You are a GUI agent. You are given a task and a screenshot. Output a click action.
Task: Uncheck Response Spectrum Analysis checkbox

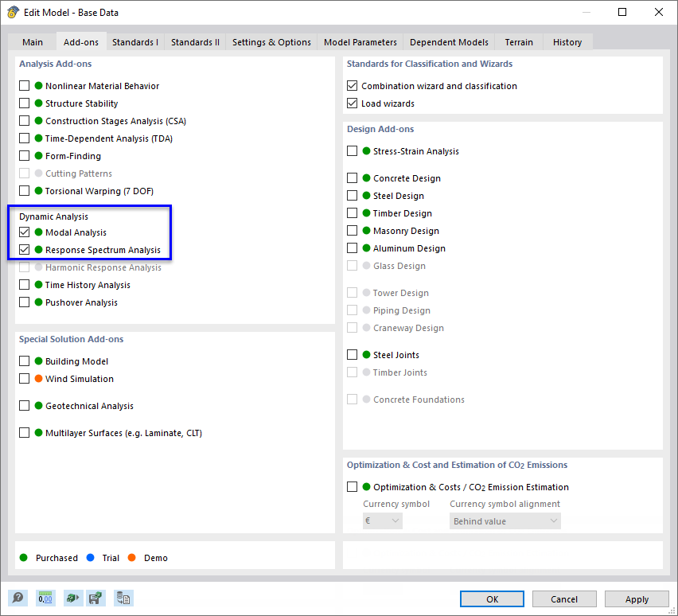[x=24, y=250]
